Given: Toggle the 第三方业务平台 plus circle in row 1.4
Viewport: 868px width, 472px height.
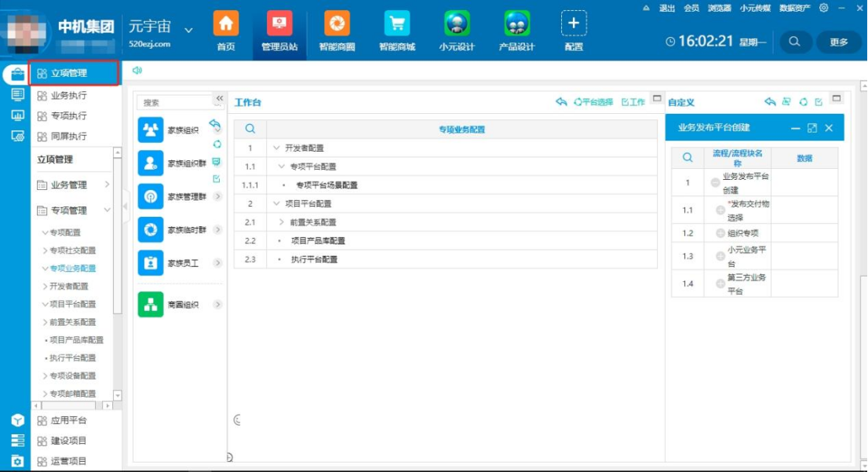Looking at the screenshot, I should pos(720,284).
